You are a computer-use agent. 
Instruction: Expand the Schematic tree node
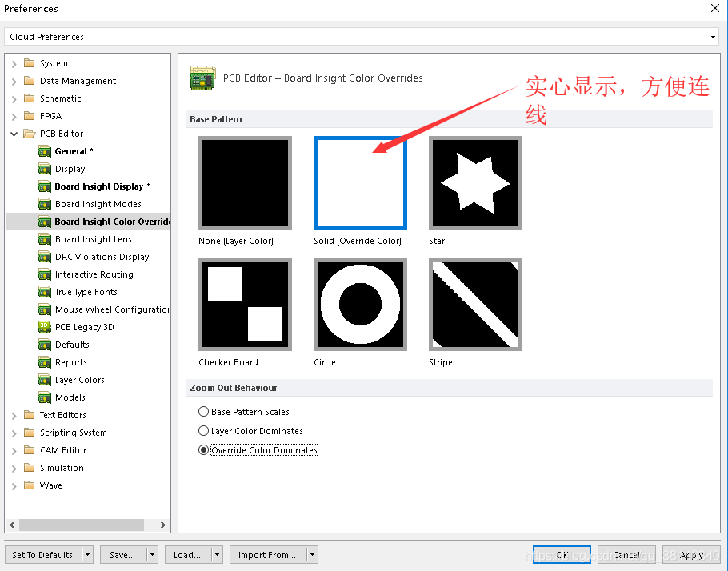(14, 99)
